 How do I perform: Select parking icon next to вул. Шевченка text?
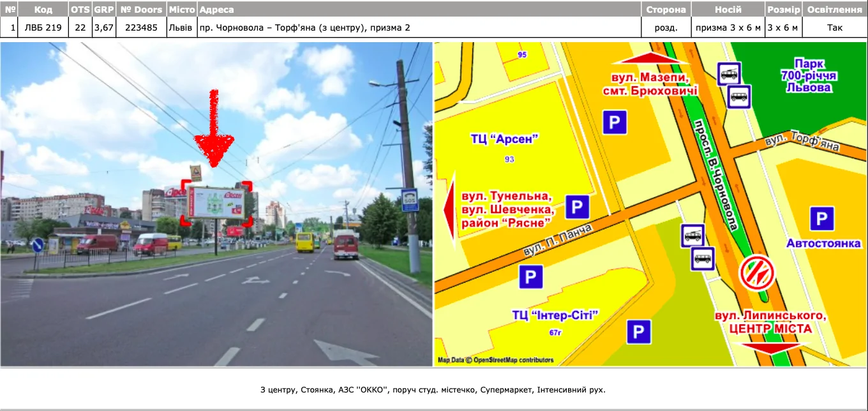[x=577, y=207]
